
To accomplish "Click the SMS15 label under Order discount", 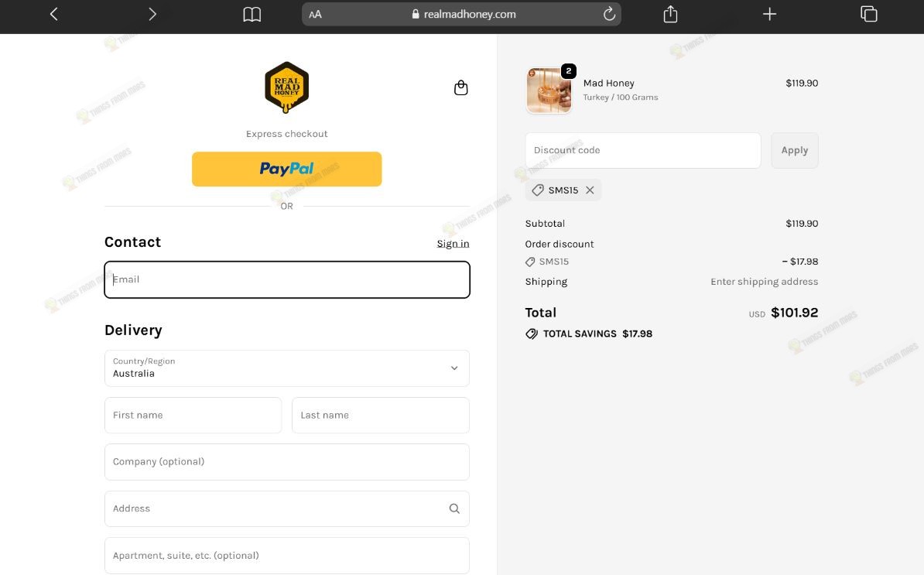I will 554,262.
